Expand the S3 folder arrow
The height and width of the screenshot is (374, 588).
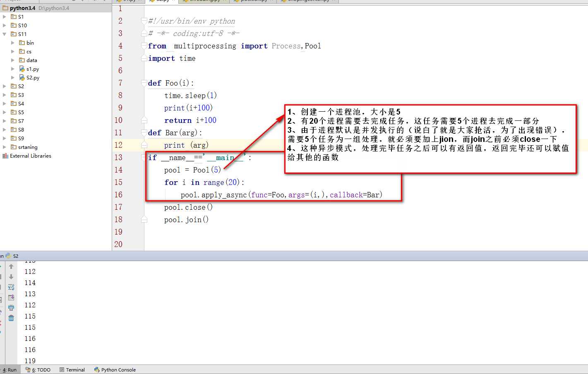tap(5, 95)
